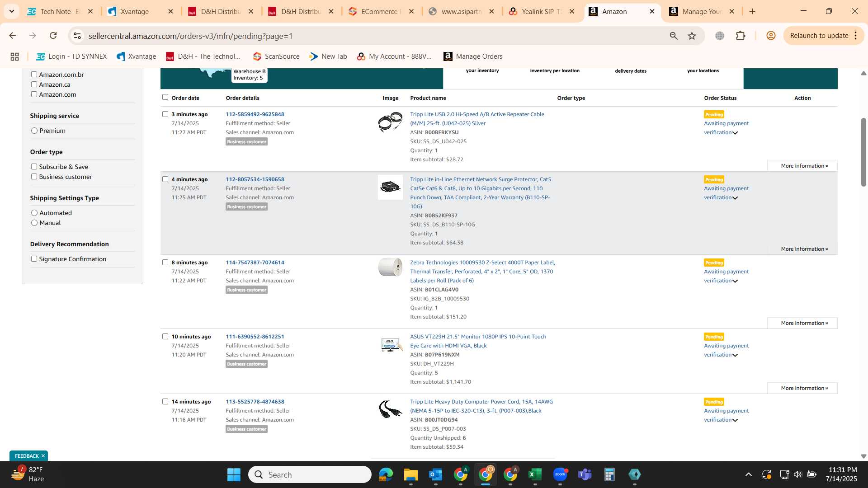Viewport: 868px width, 488px height.
Task: Select order 112-5859492-9625848 checkbox
Action: coord(165,114)
